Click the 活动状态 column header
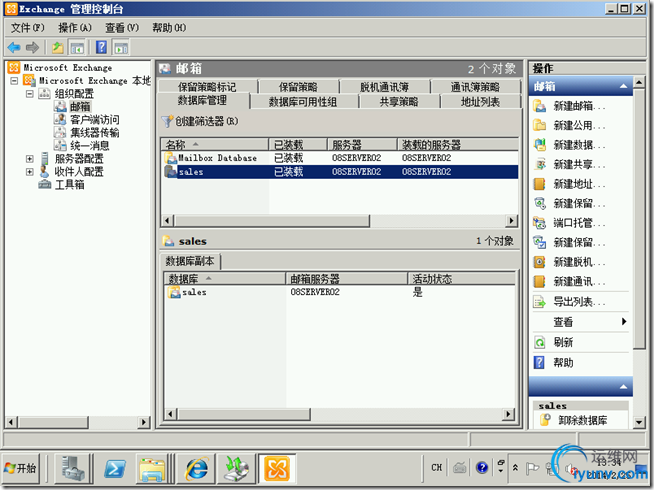The height and width of the screenshot is (490, 654). (x=461, y=279)
